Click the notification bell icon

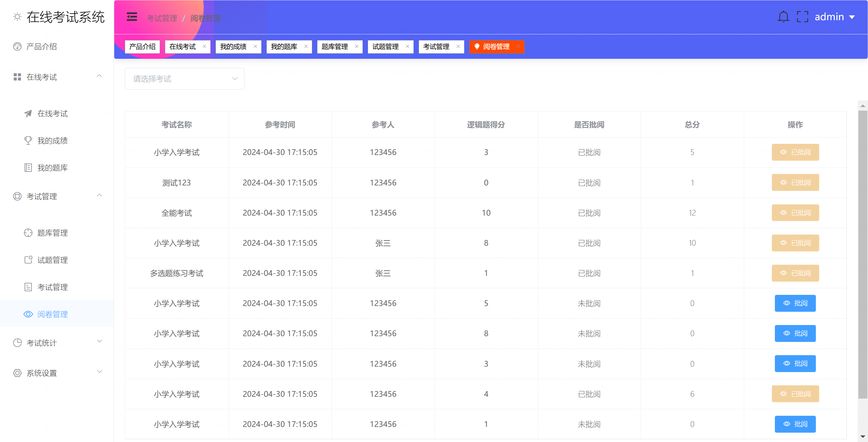(x=783, y=17)
